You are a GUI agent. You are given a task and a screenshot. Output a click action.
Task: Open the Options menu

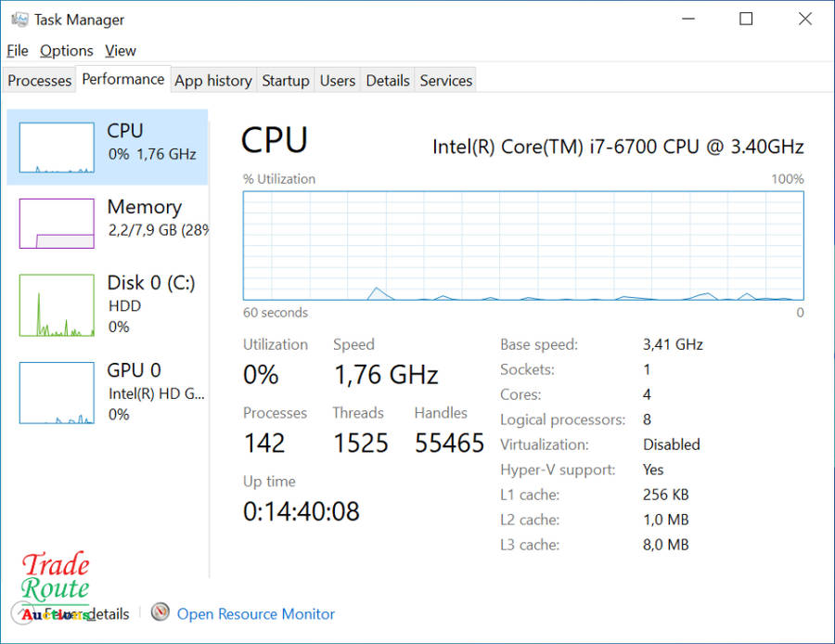coord(66,51)
